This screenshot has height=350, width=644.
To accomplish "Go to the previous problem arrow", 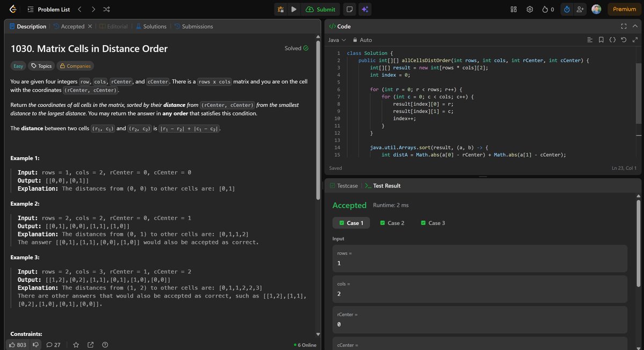I will coord(79,9).
